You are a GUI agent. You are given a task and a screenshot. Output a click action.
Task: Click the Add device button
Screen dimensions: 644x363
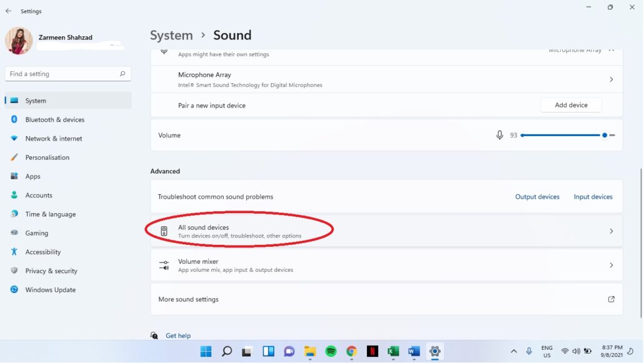coord(570,104)
